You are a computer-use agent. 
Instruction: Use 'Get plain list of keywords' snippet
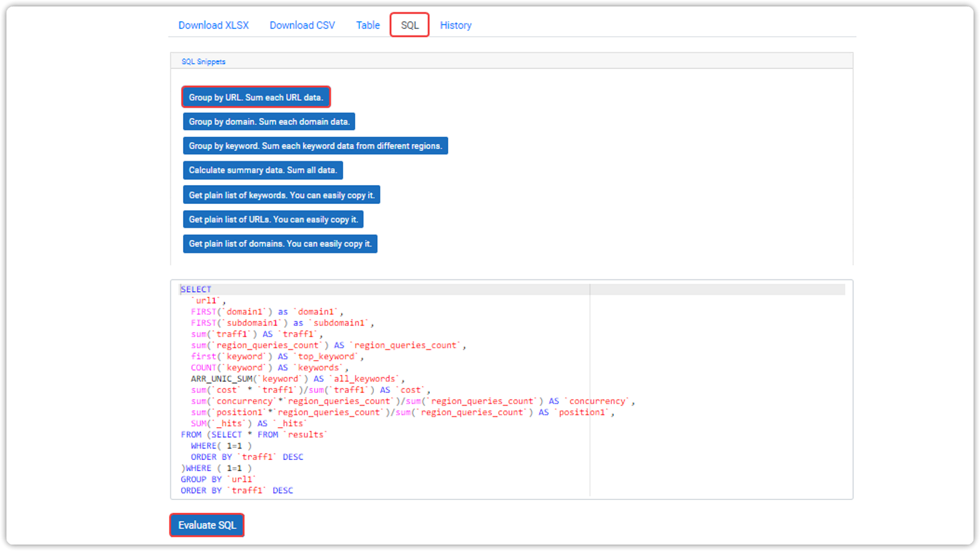[x=281, y=195]
